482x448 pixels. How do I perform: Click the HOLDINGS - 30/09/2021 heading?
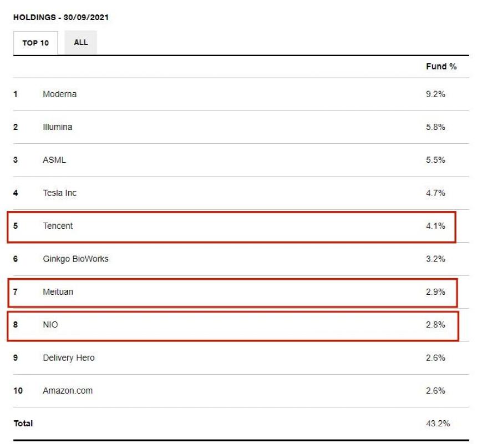[61, 17]
